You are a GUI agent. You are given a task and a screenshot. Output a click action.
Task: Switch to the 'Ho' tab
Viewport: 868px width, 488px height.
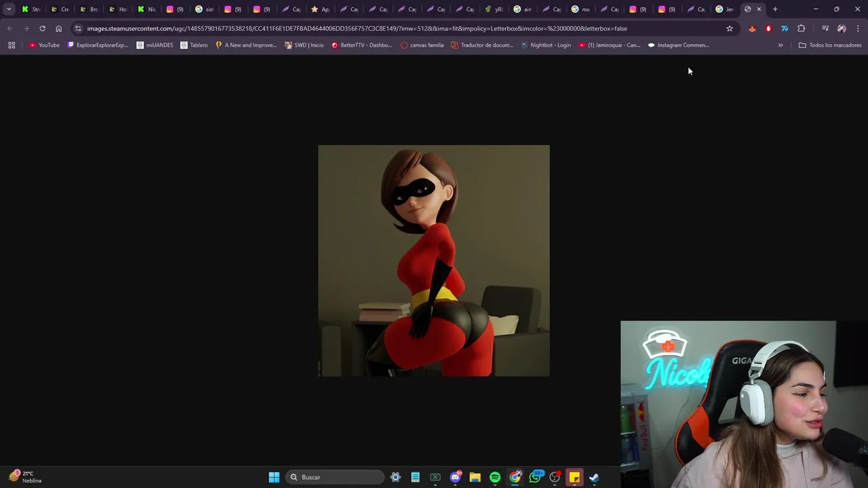click(117, 9)
